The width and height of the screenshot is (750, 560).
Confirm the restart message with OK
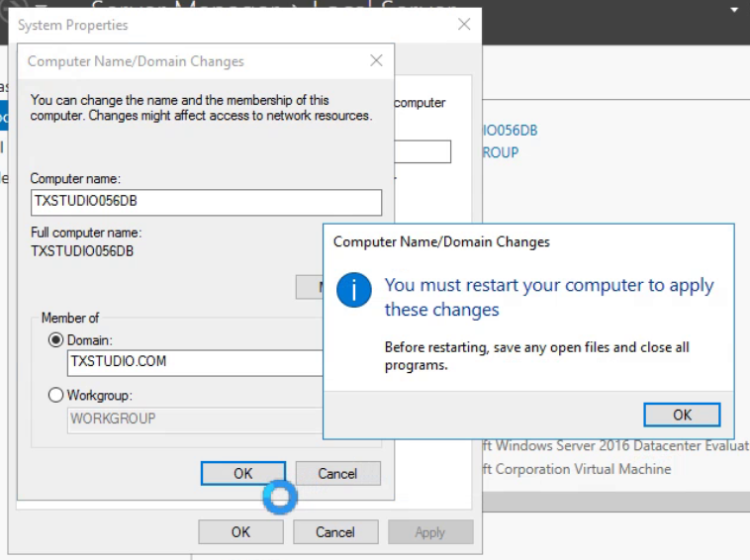pos(682,415)
